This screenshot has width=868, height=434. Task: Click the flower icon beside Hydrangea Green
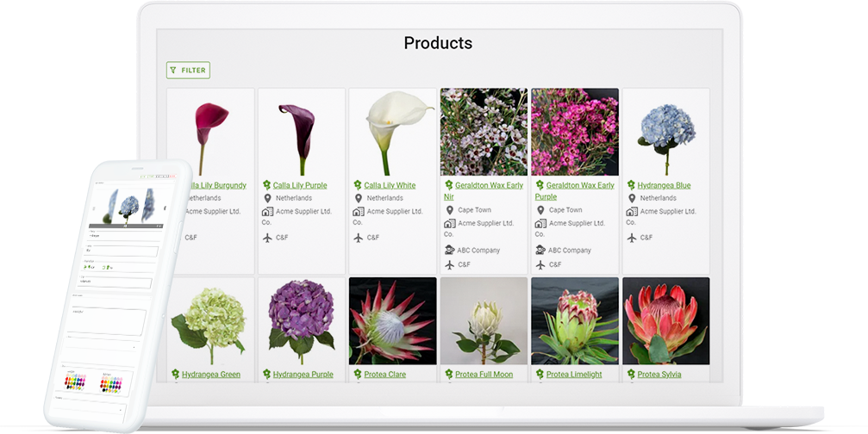pyautogui.click(x=175, y=375)
